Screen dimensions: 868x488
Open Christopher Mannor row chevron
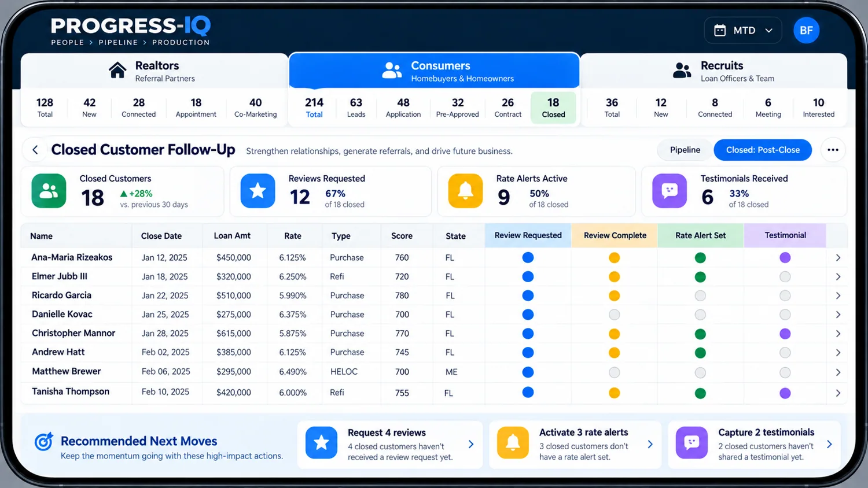[x=838, y=334]
